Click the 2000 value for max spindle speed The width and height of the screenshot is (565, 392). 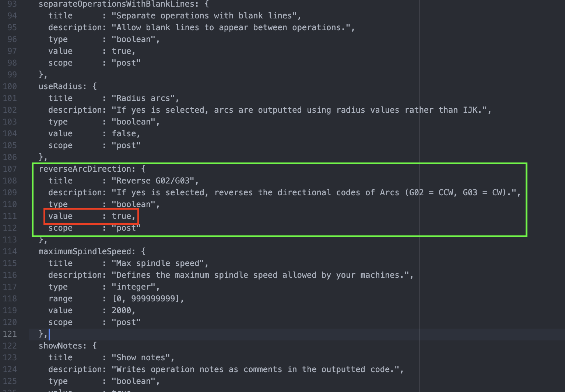click(x=121, y=311)
